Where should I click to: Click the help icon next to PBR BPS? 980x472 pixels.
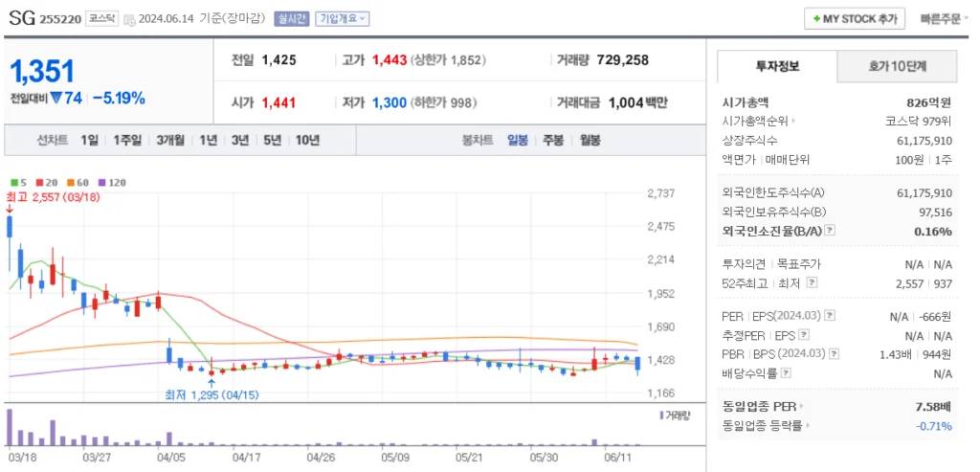[835, 354]
